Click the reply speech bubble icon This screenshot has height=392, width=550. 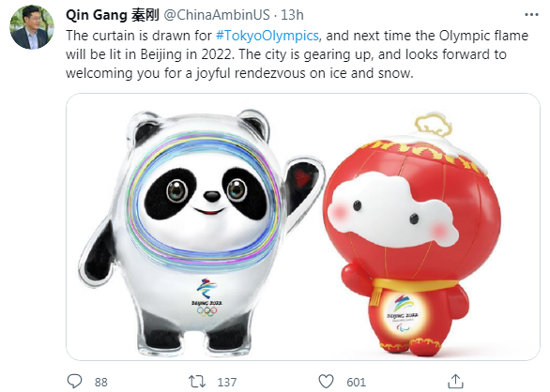pyautogui.click(x=74, y=381)
